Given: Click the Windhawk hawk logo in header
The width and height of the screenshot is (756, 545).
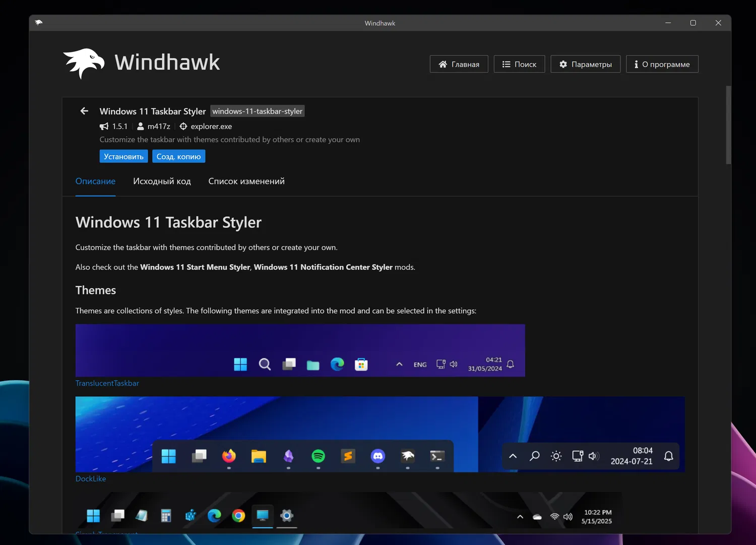Looking at the screenshot, I should [x=84, y=64].
